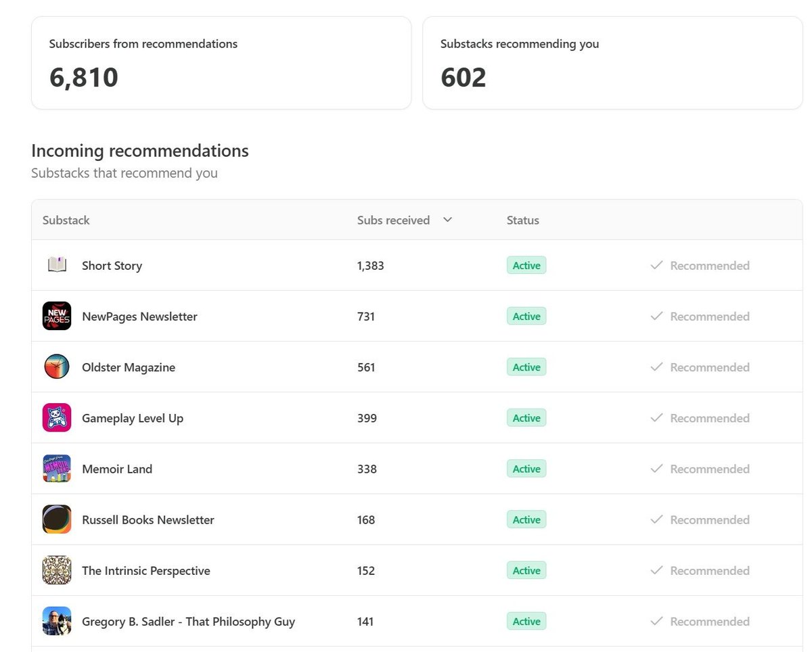Open the Short Story Substack link
The width and height of the screenshot is (812, 652).
(x=112, y=266)
